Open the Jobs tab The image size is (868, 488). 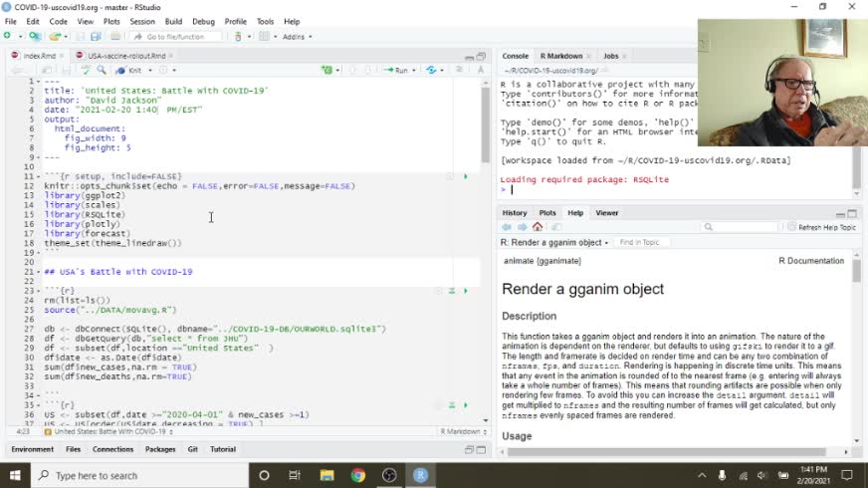610,56
